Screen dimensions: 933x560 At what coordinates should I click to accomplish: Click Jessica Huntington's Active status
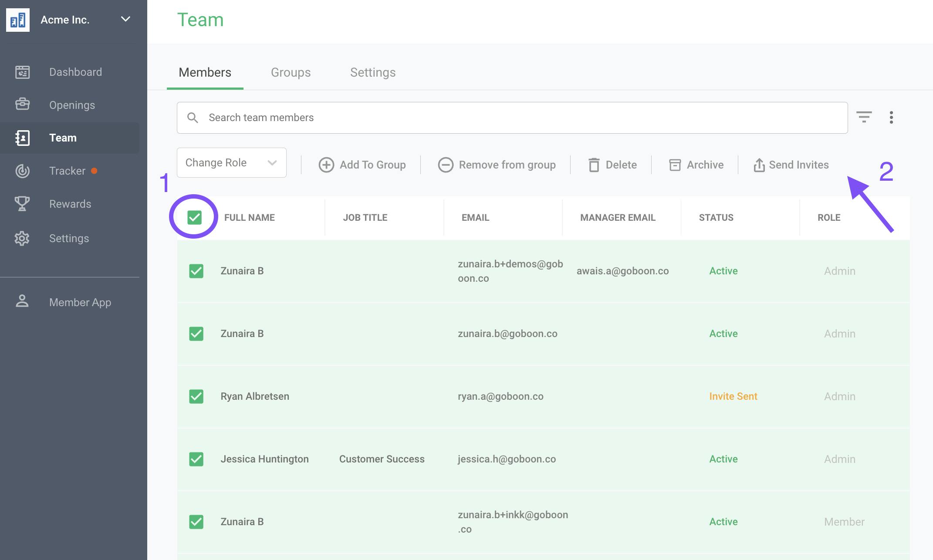coord(723,459)
